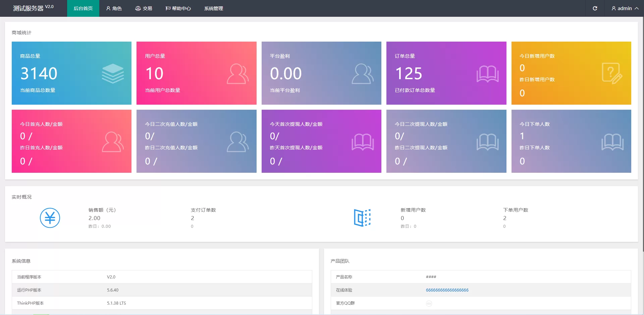
Task: Click the yen currency circle icon
Action: 50,218
